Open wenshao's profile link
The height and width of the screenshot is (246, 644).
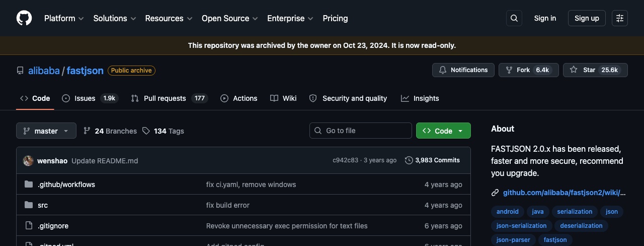(52, 161)
